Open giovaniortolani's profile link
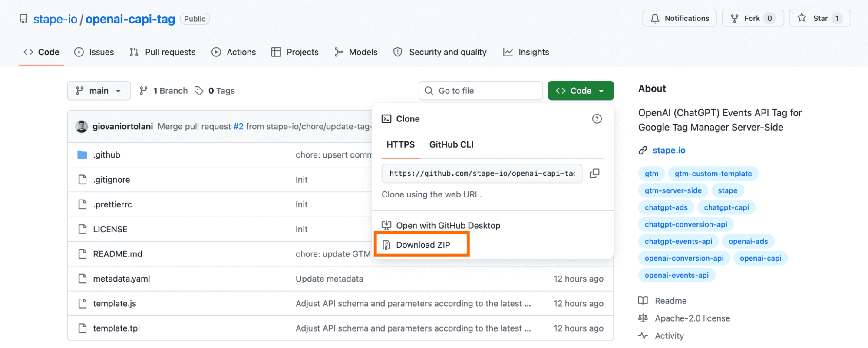 click(x=122, y=127)
